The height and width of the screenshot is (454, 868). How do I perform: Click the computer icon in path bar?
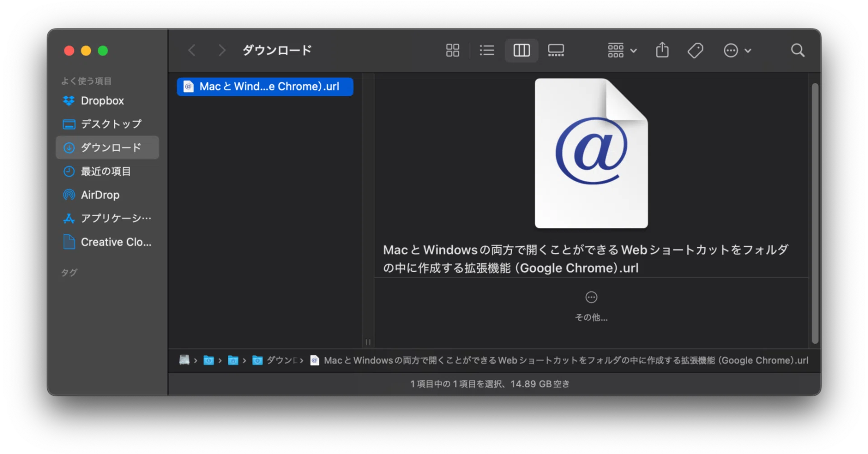tap(184, 360)
